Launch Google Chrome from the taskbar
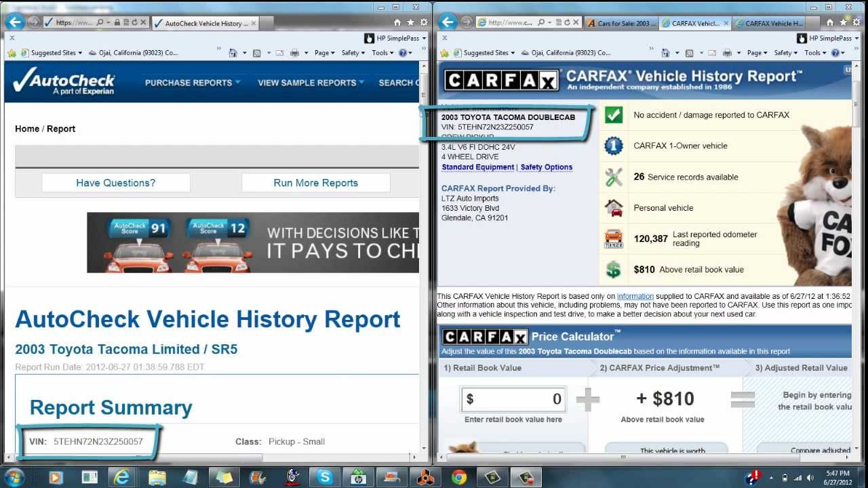Screen dimensions: 868x488 click(x=459, y=477)
